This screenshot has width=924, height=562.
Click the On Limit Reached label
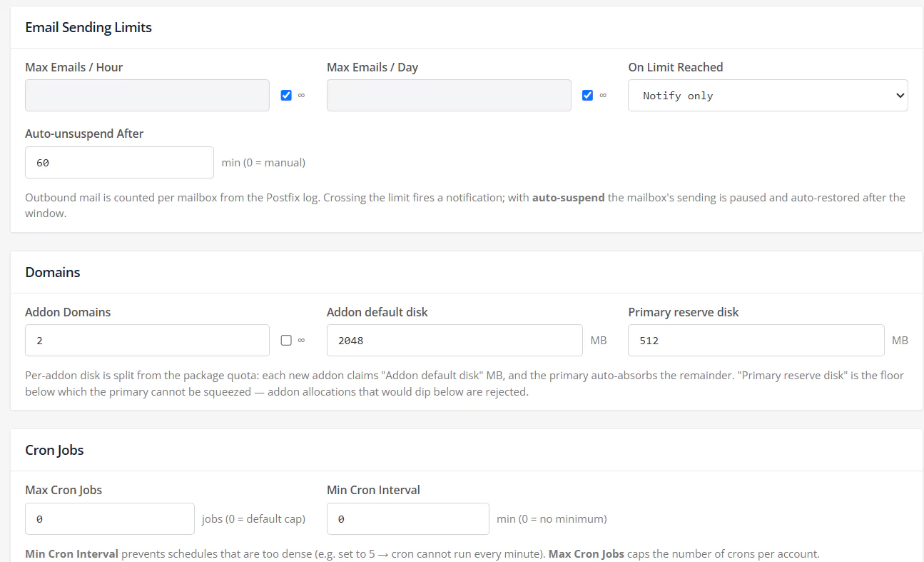point(676,67)
